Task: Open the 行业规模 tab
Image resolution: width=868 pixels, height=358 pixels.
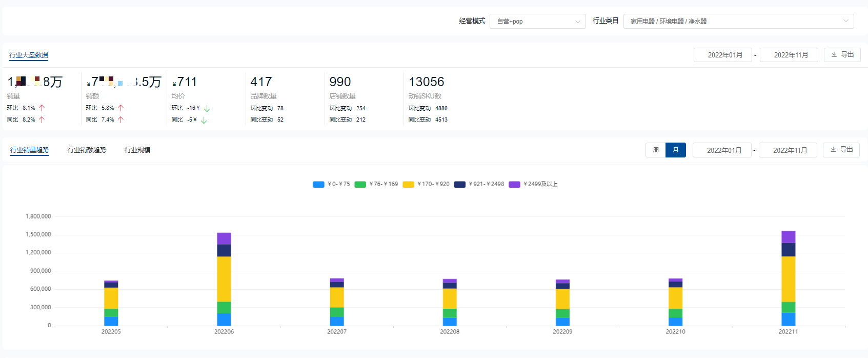Action: (137, 150)
